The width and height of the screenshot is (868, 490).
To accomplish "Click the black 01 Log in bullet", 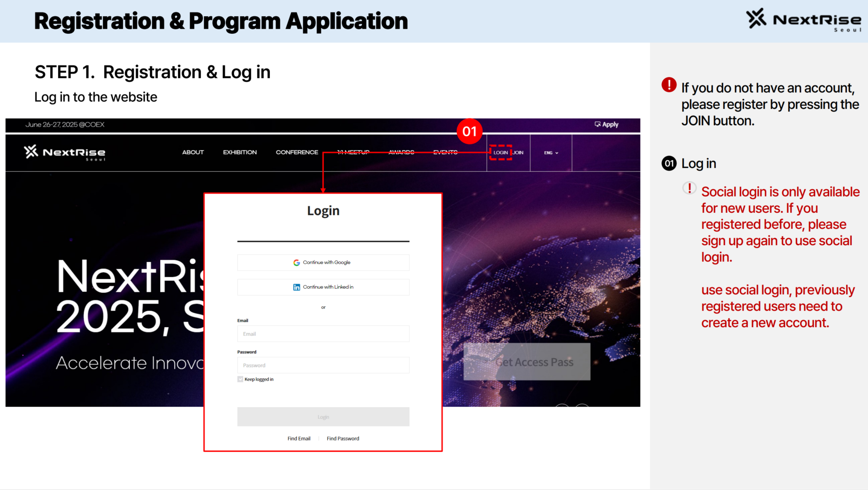I will (669, 163).
